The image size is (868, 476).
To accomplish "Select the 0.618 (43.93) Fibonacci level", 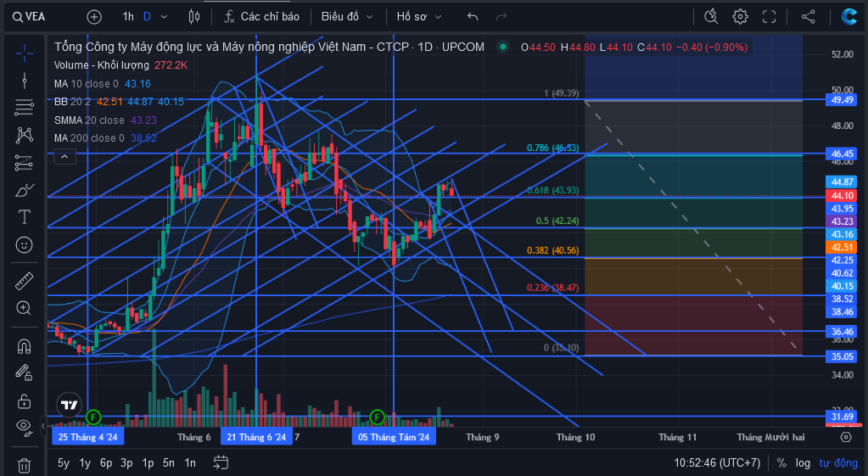I will tap(552, 190).
